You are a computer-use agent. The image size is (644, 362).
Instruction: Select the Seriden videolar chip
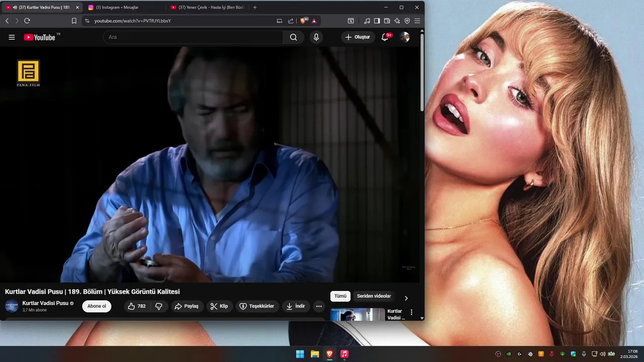(x=374, y=296)
